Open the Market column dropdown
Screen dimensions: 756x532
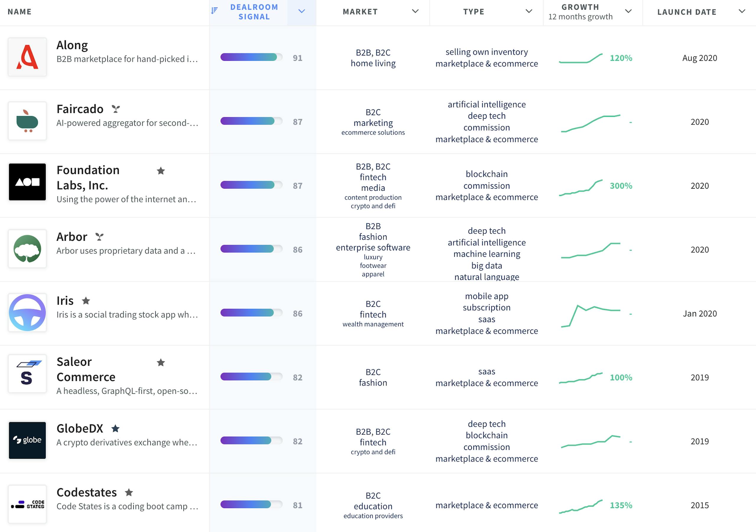(x=416, y=11)
